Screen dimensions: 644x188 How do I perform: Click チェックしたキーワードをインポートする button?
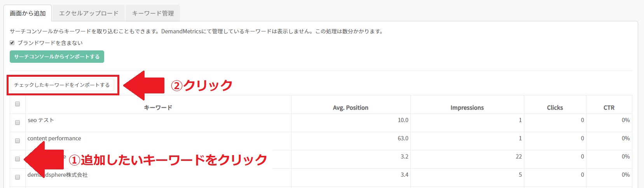click(x=62, y=85)
